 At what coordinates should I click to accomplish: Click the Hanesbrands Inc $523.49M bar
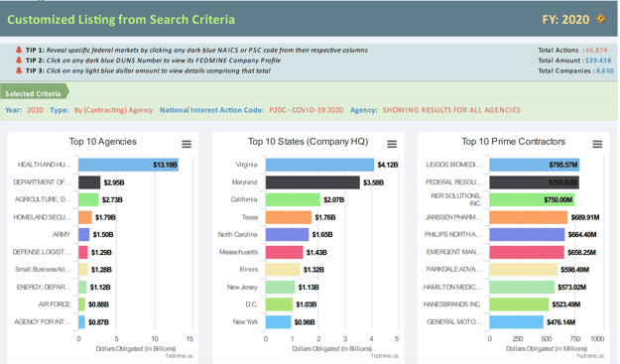(519, 304)
